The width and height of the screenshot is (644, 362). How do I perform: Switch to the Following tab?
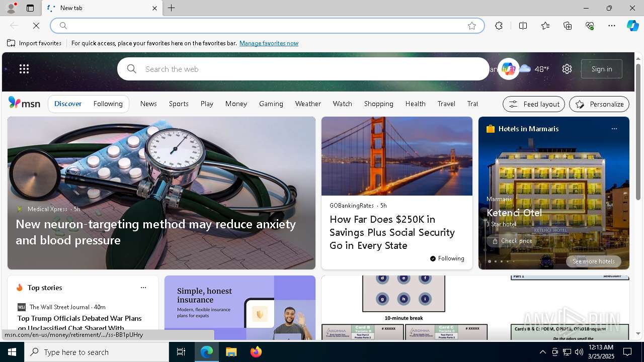tap(108, 104)
